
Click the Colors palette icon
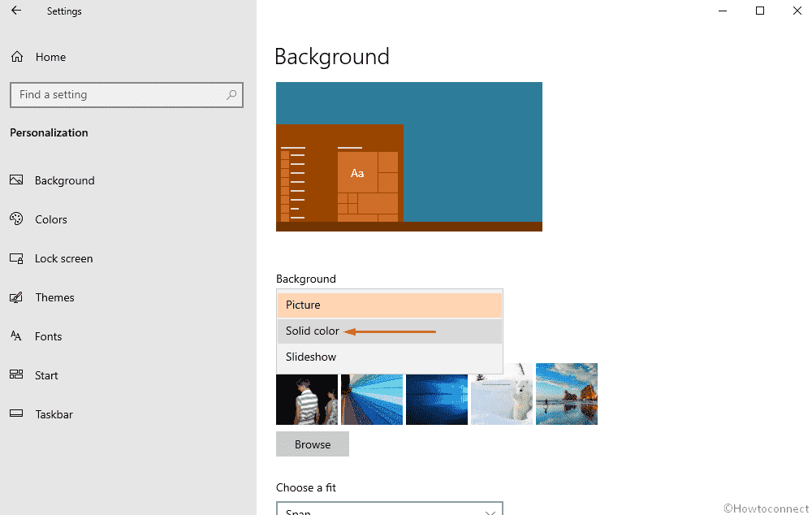coord(16,219)
